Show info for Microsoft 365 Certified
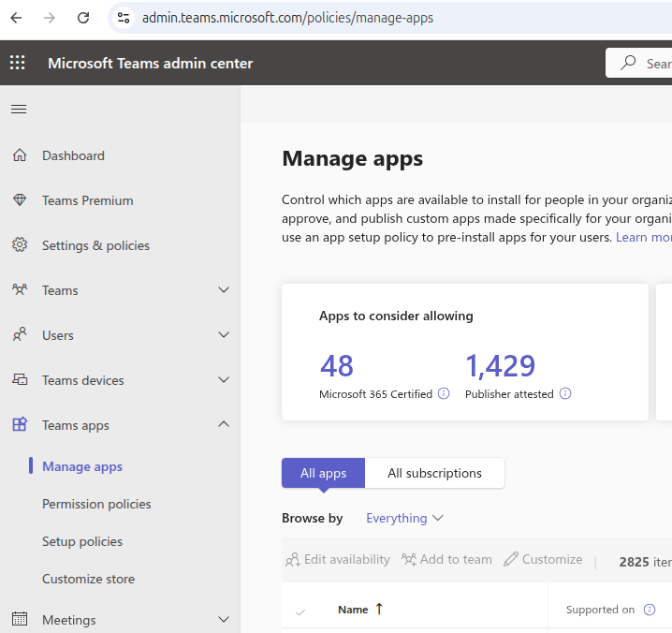672x633 pixels. (444, 393)
